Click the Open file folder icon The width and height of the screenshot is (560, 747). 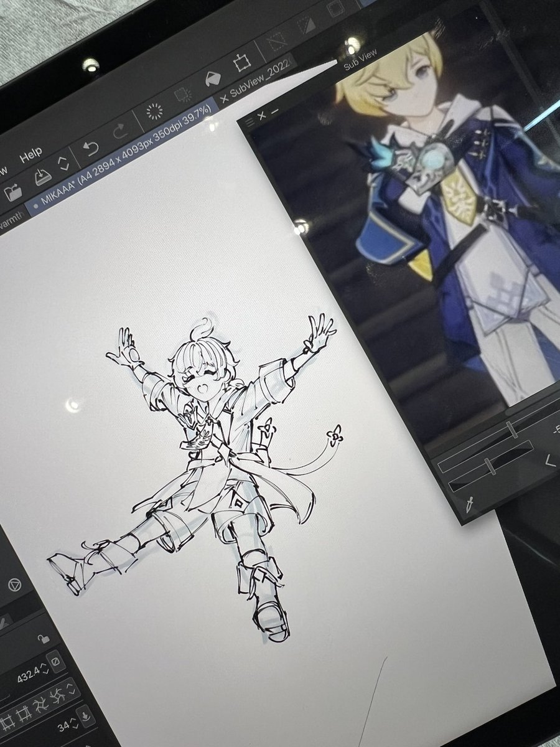pos(13,192)
